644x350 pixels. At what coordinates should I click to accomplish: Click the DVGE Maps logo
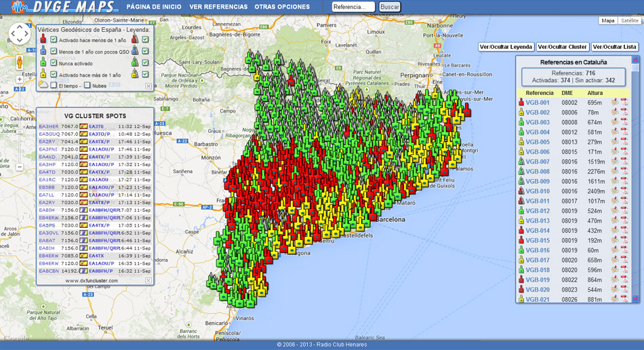point(64,7)
